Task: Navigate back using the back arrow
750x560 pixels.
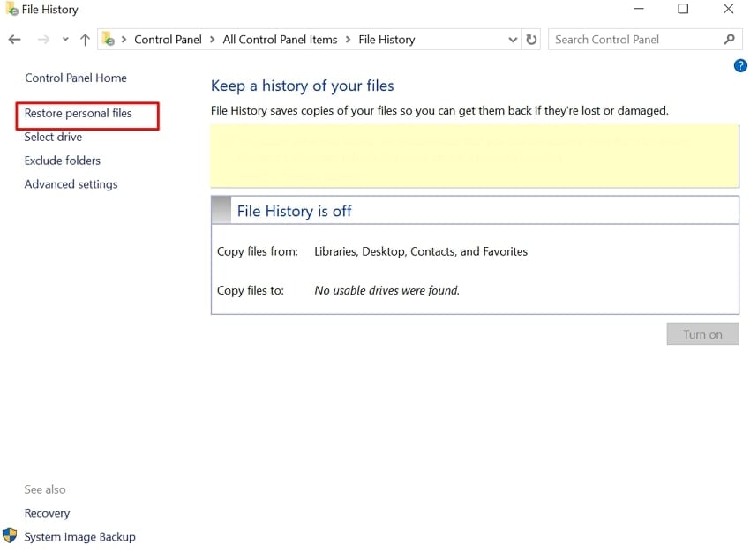Action: 14,39
